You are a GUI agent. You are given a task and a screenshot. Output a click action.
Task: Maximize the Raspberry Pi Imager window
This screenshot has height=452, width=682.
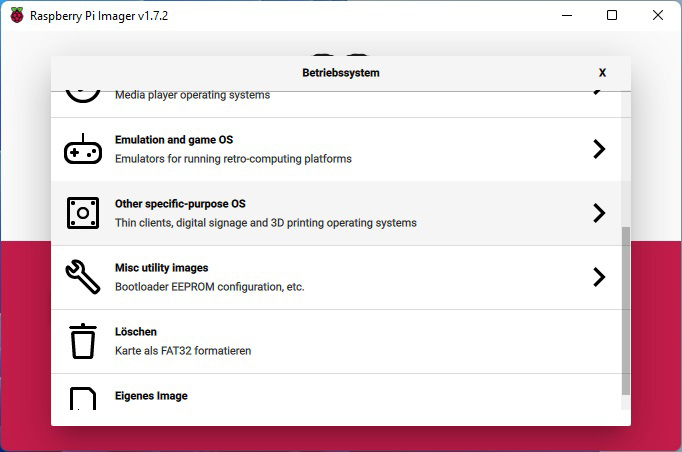point(612,15)
